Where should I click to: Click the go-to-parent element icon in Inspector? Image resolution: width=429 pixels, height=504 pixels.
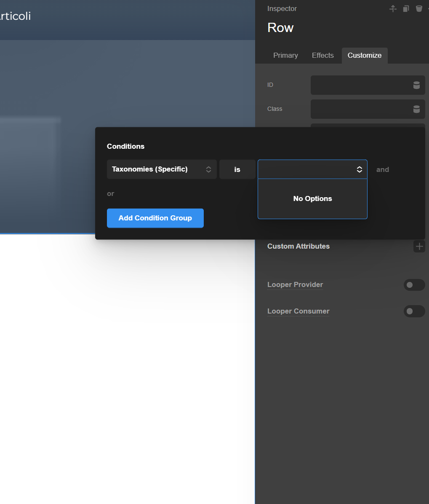click(x=393, y=9)
